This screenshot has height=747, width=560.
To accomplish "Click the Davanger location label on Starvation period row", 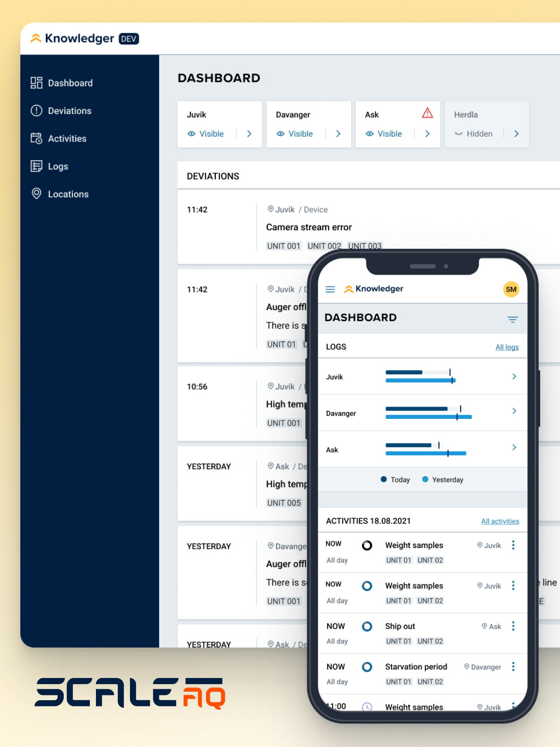I will (x=482, y=667).
